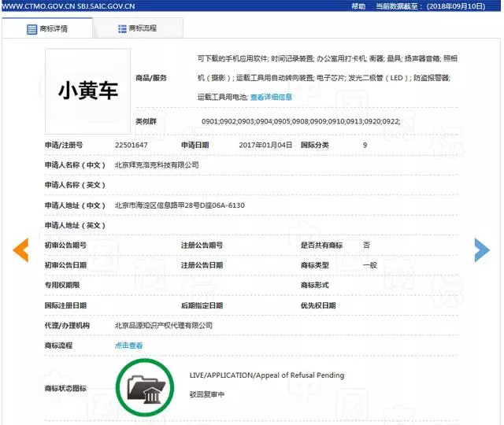The image size is (504, 425).
Task: Select application number 22501647
Action: [132, 145]
